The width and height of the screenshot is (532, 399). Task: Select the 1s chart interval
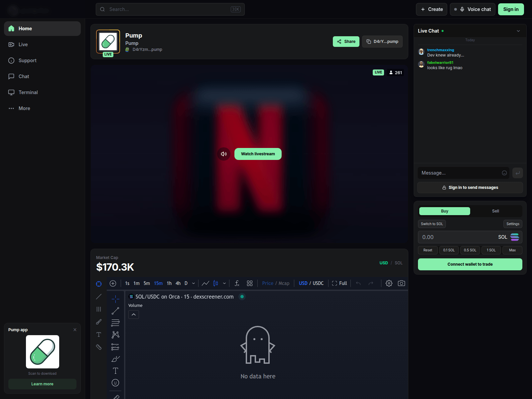click(x=127, y=283)
